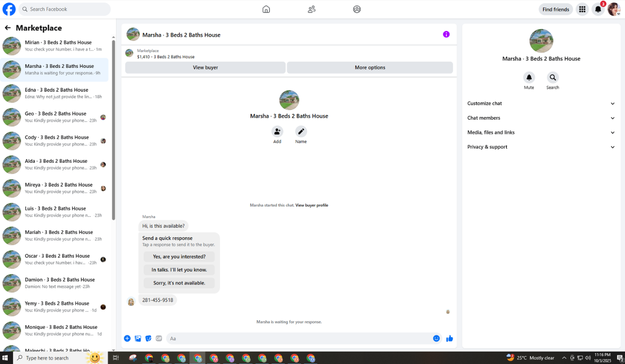The width and height of the screenshot is (625, 364).
Task: Open Task View on the taskbar
Action: pyautogui.click(x=116, y=358)
